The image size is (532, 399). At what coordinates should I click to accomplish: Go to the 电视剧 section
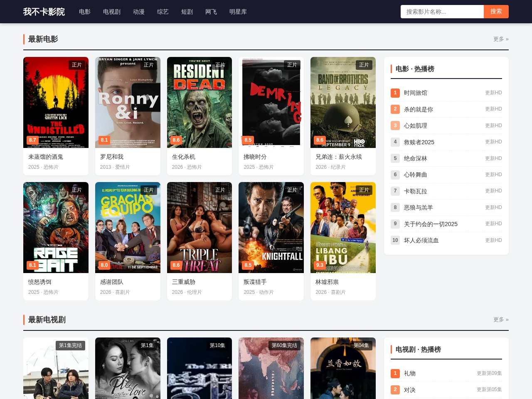(112, 12)
